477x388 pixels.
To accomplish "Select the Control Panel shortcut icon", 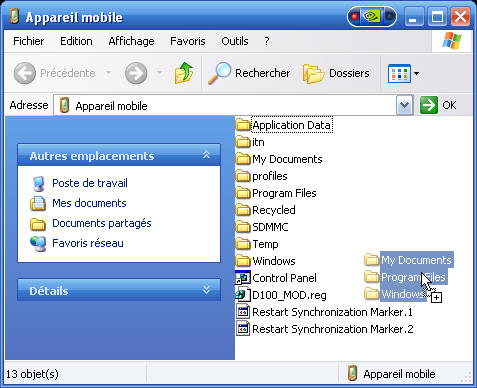I will [243, 278].
